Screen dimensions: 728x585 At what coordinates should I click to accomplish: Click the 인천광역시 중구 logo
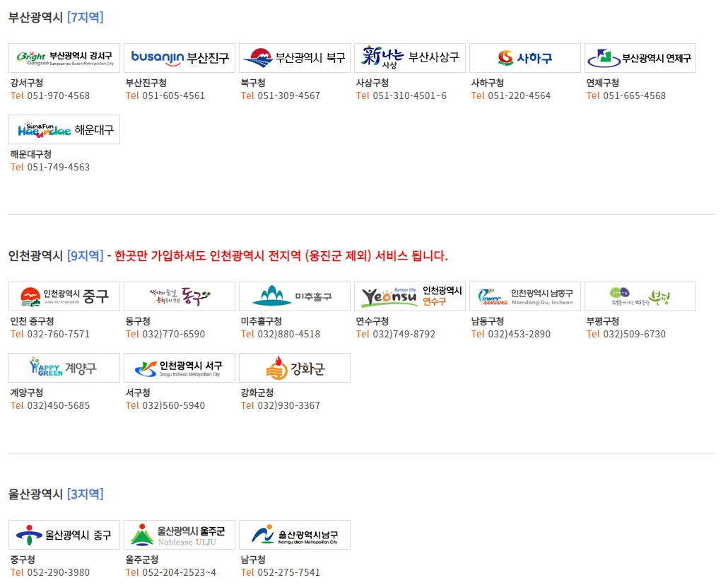pos(64,296)
